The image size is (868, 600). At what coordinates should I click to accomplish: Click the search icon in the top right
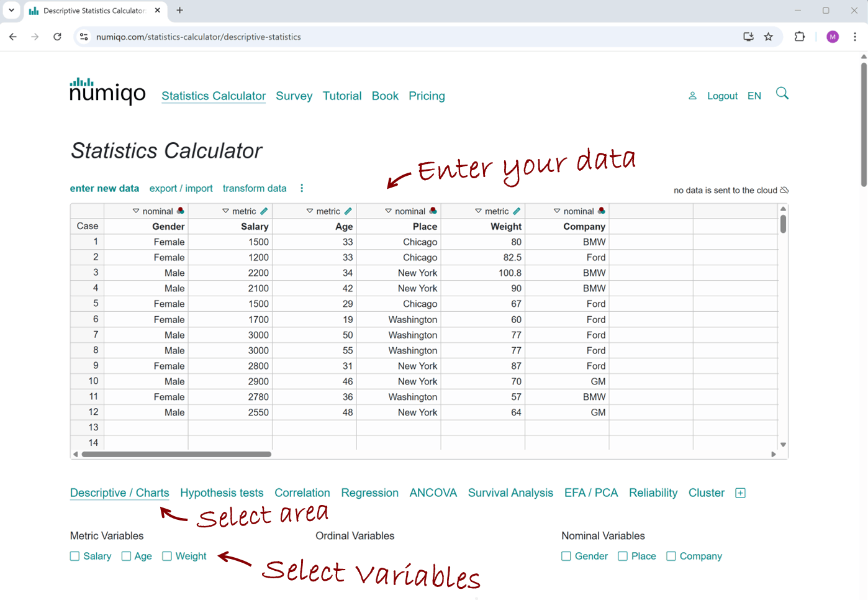tap(782, 93)
